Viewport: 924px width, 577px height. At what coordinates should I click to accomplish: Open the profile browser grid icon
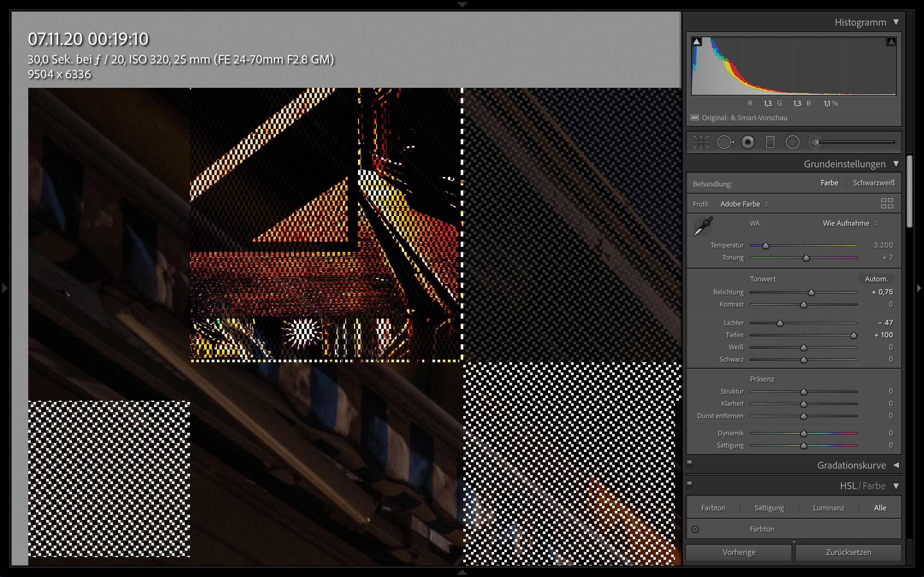886,204
